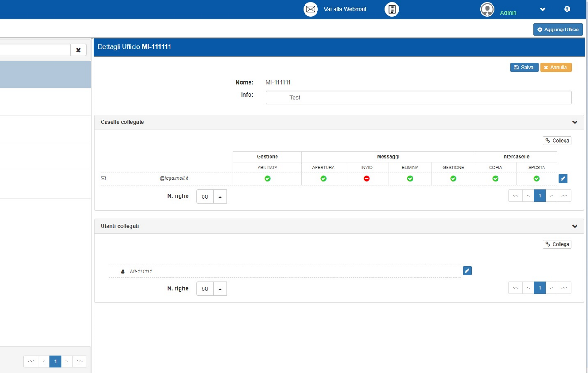Click the Admin user avatar icon
The width and height of the screenshot is (588, 373).
pos(487,9)
